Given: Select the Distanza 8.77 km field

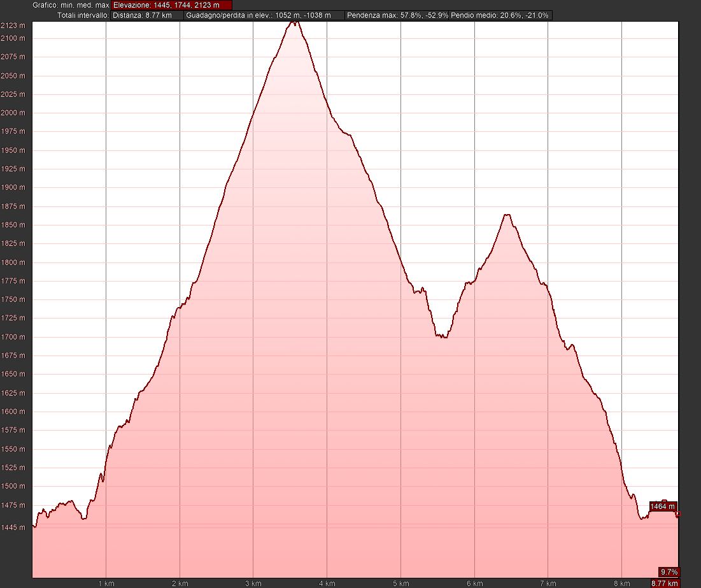Looking at the screenshot, I should (x=146, y=15).
